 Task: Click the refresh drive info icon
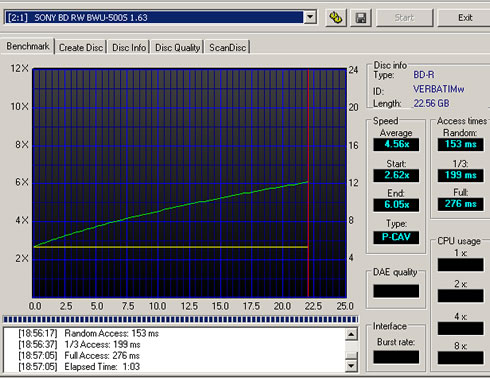[x=336, y=18]
